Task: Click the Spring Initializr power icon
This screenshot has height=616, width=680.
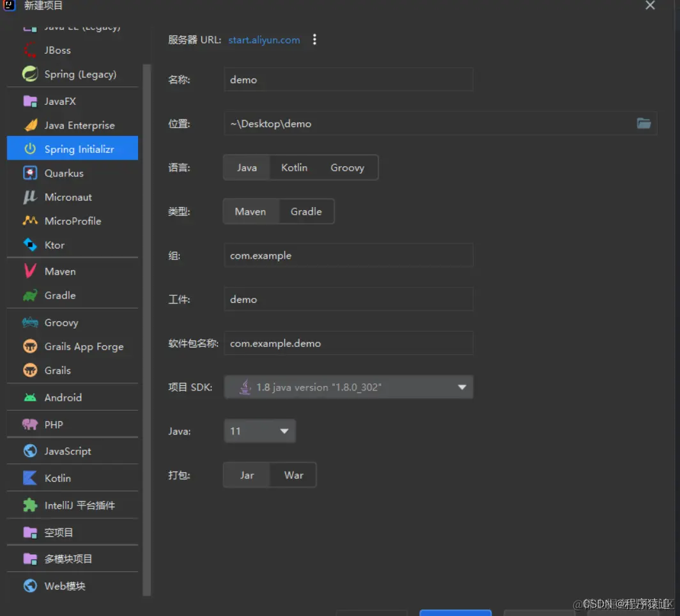Action: [30, 149]
